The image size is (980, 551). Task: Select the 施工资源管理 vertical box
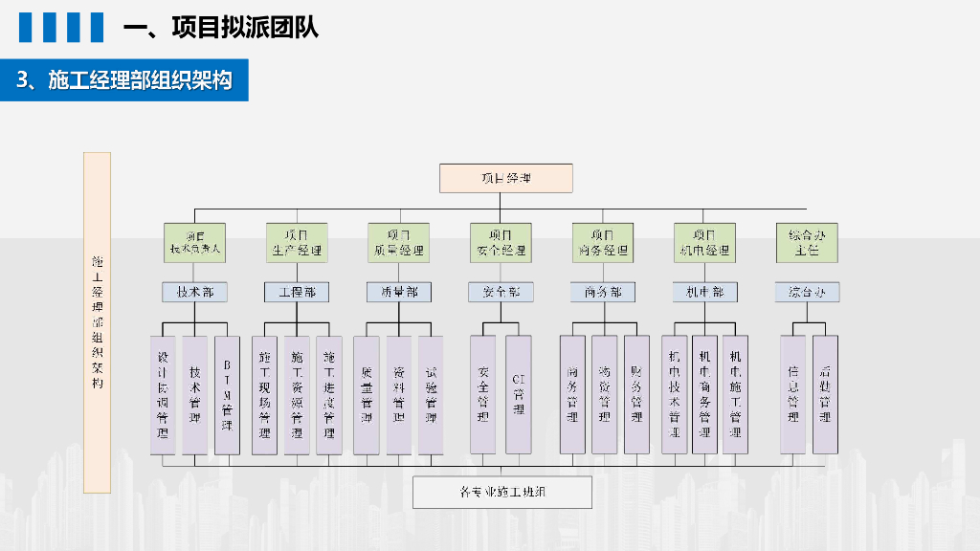(297, 395)
